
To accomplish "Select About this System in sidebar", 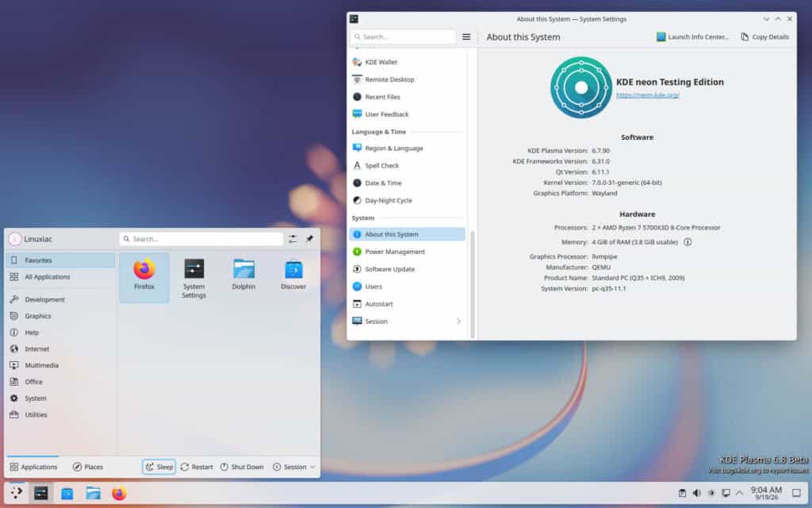I will tap(407, 234).
